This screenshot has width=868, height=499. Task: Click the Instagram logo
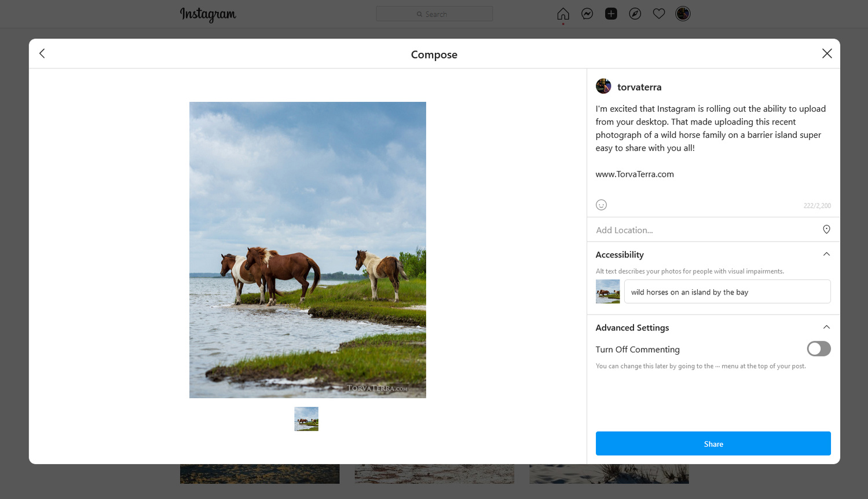[208, 14]
